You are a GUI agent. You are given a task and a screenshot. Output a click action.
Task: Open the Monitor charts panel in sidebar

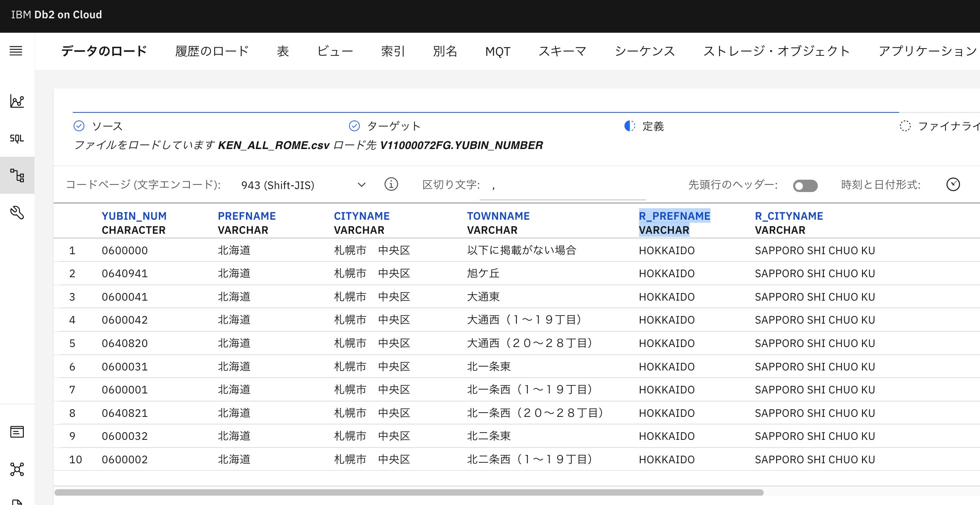click(x=17, y=101)
